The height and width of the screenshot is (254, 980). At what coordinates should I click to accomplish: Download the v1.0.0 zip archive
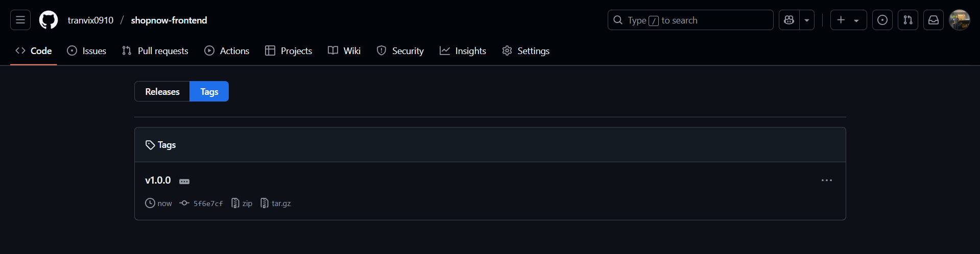[x=242, y=203]
